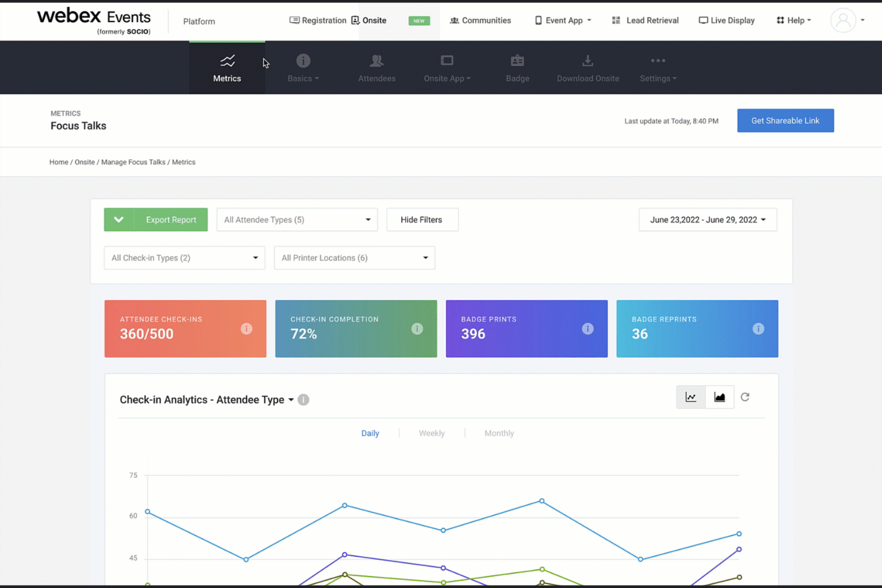Switch to the Onsite section

[369, 20]
